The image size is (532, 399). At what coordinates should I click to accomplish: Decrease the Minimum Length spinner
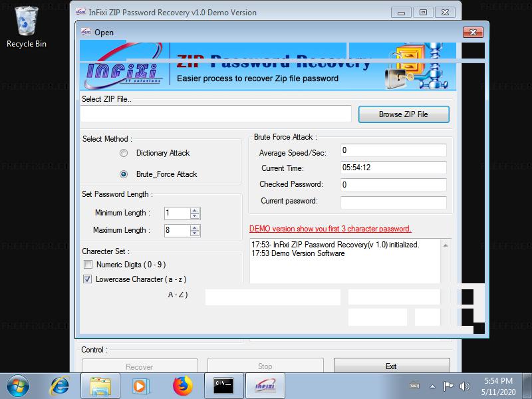point(195,216)
